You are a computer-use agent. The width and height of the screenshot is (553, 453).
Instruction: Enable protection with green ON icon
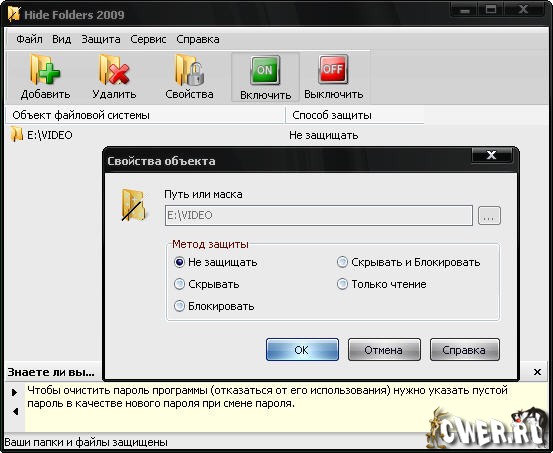(265, 70)
